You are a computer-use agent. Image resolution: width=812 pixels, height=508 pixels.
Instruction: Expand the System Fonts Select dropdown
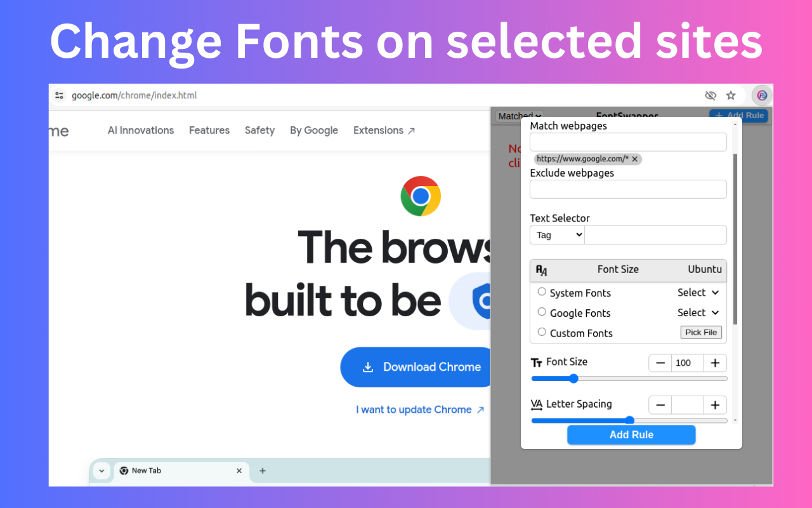(x=698, y=293)
